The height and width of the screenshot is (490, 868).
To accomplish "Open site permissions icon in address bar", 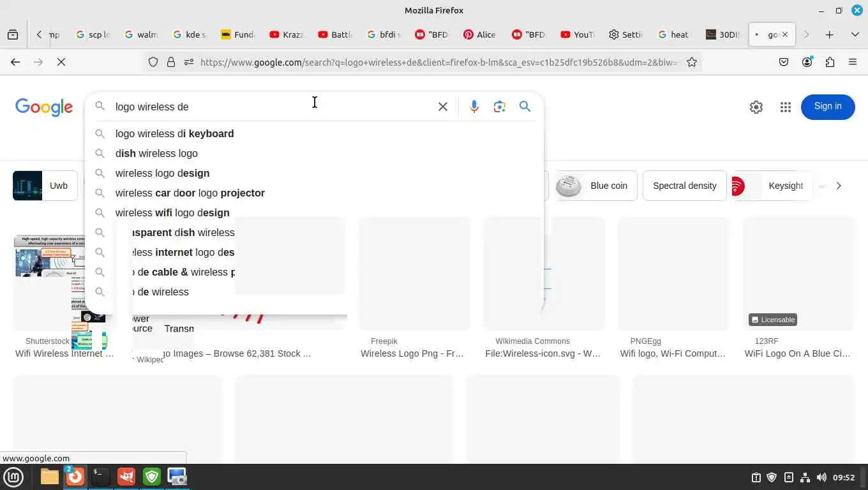I will point(189,62).
